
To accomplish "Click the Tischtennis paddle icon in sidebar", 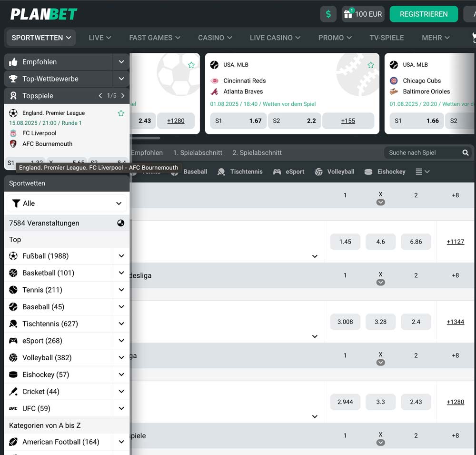I will pos(13,324).
